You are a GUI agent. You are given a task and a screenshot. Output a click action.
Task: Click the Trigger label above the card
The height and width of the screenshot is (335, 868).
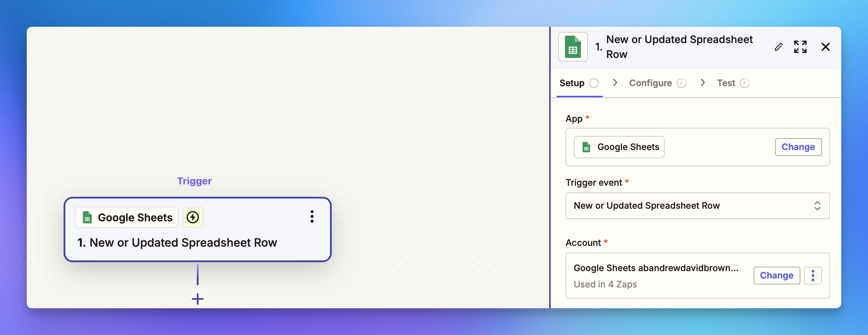pos(194,181)
